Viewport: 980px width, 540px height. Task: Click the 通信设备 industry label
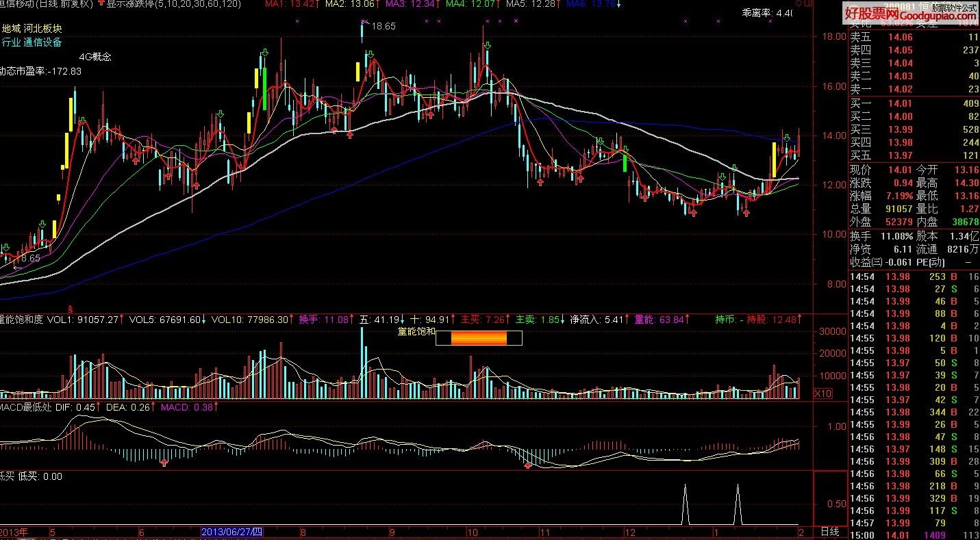coord(42,42)
